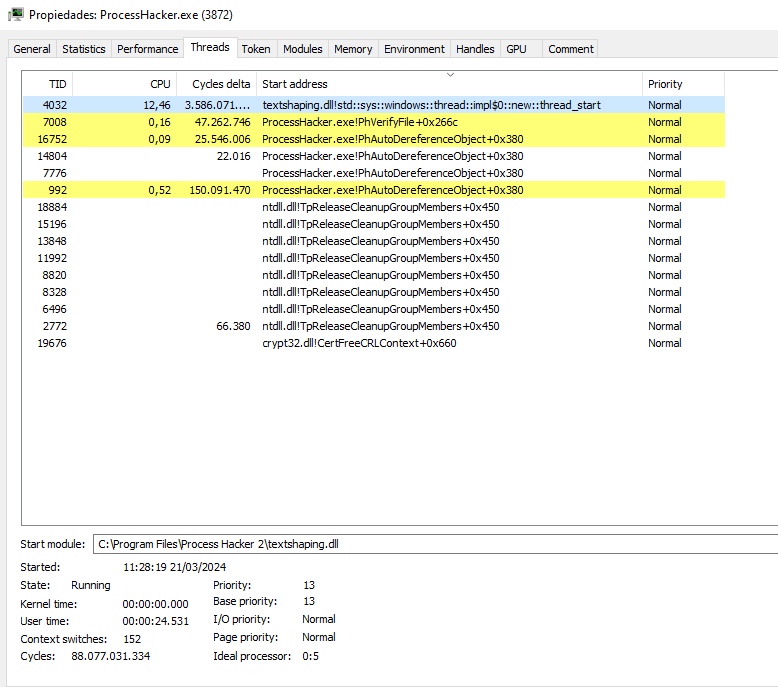Click the Page priority Normal value
The image size is (778, 687).
click(319, 637)
